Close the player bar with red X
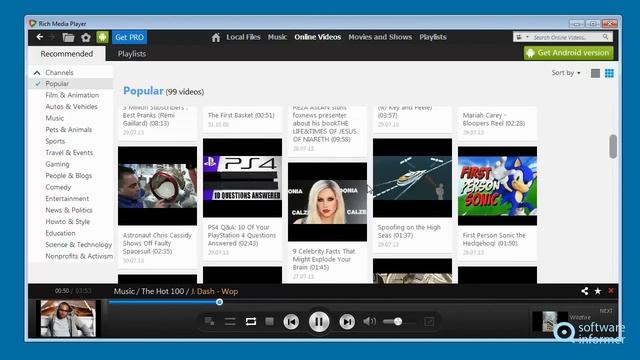Viewport: 640px width, 360px height. click(611, 291)
